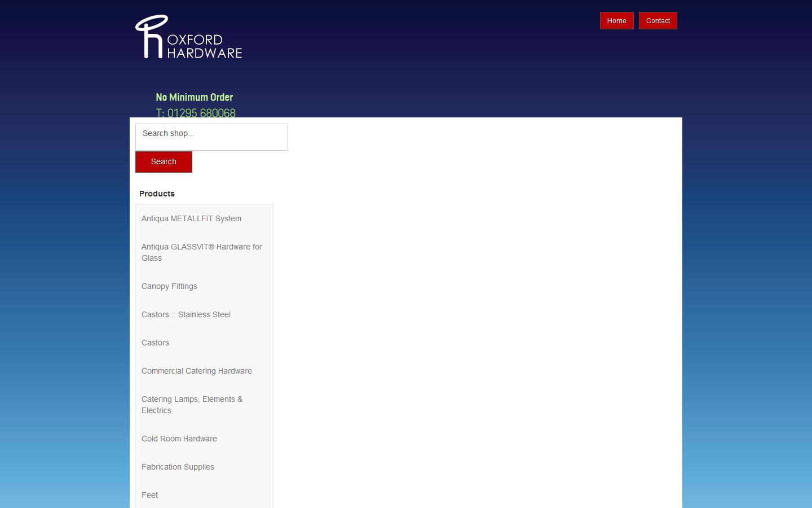Click the Products heading
Viewport: 812px width, 508px height.
[x=157, y=194]
